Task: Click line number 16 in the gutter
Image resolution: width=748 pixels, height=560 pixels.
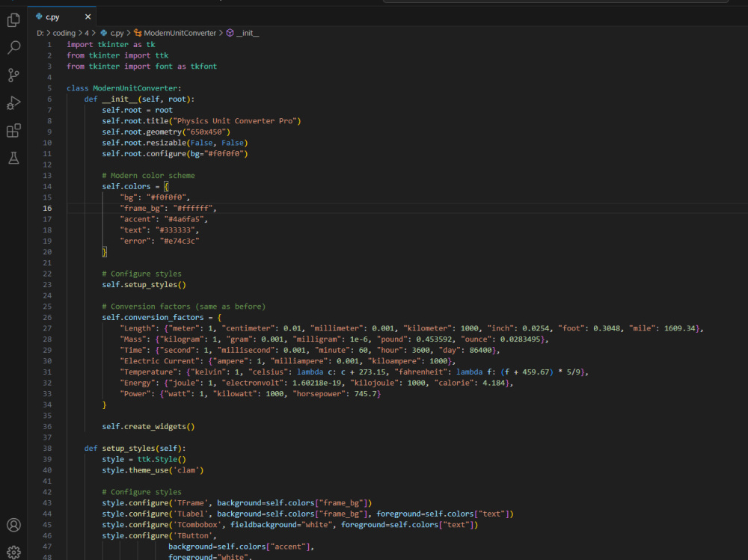Action: click(x=47, y=208)
